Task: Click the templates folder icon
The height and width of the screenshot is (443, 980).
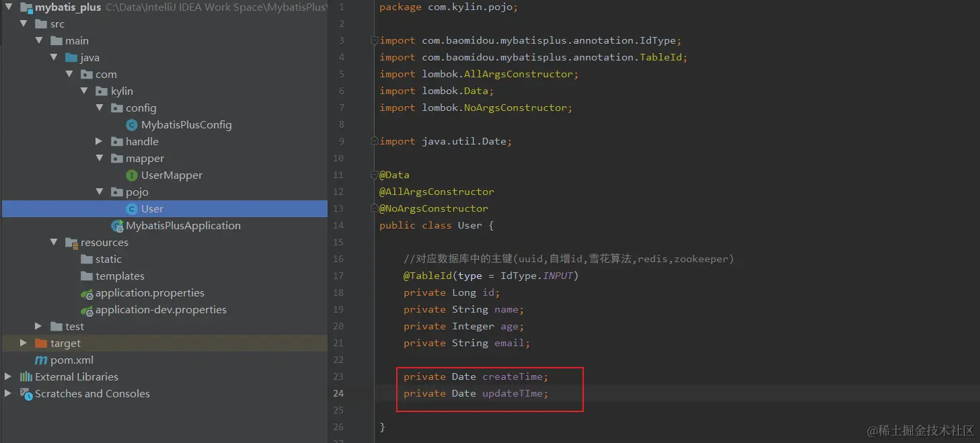Action: tap(87, 276)
